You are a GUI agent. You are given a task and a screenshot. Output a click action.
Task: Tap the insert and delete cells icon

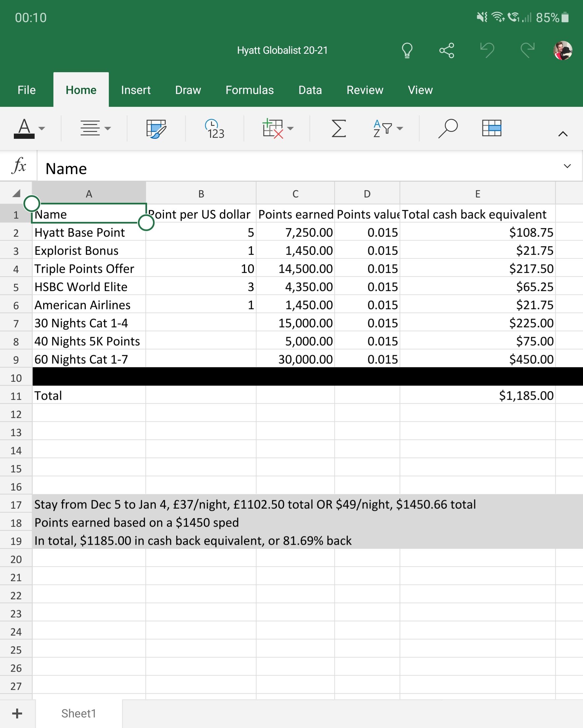(x=273, y=129)
